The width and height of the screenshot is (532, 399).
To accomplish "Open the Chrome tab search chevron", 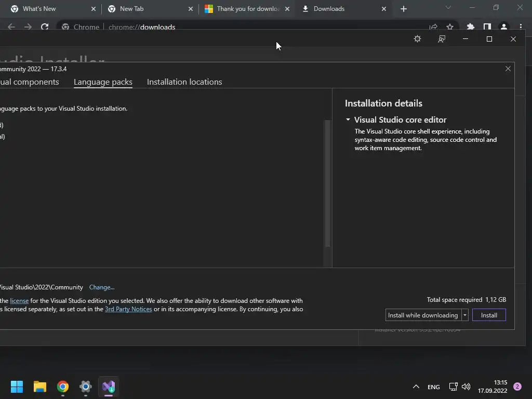I will point(448,7).
